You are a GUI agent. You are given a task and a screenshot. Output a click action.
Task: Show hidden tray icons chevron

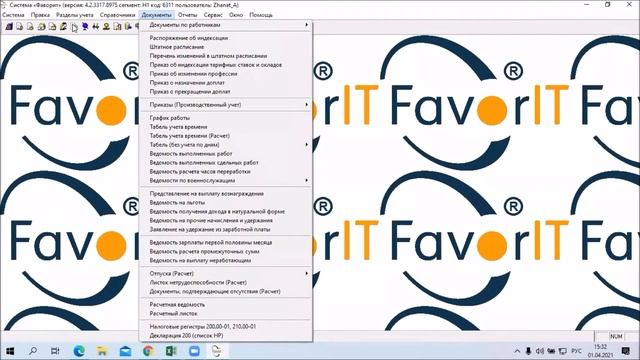tap(517, 351)
